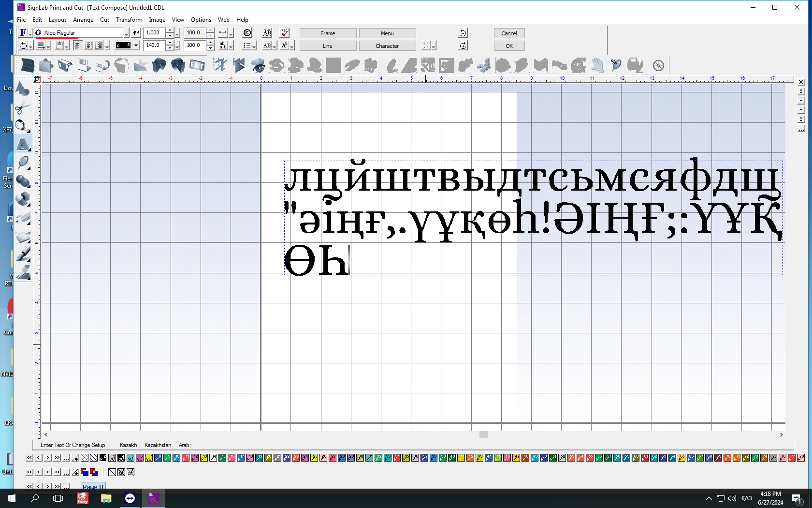Toggle left text alignment

(78, 45)
